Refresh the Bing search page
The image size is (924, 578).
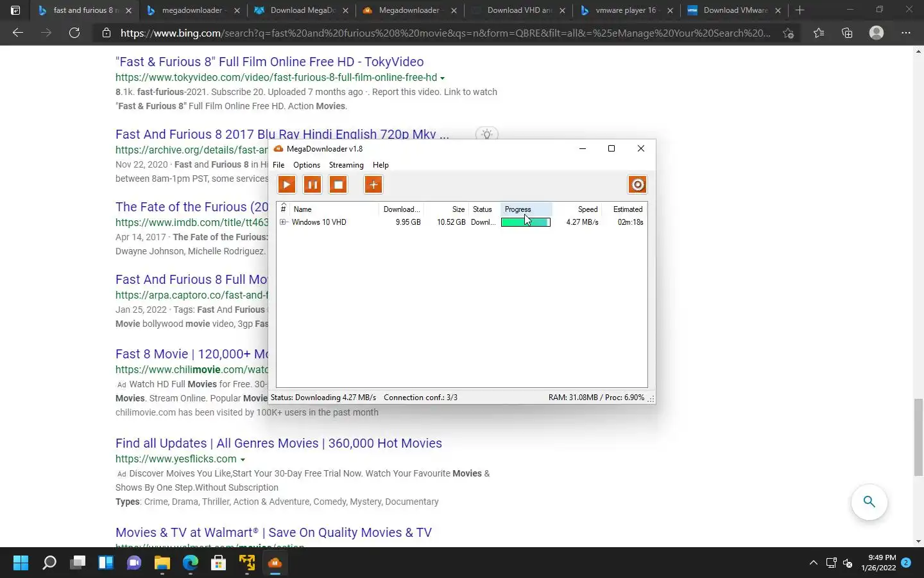pos(74,33)
